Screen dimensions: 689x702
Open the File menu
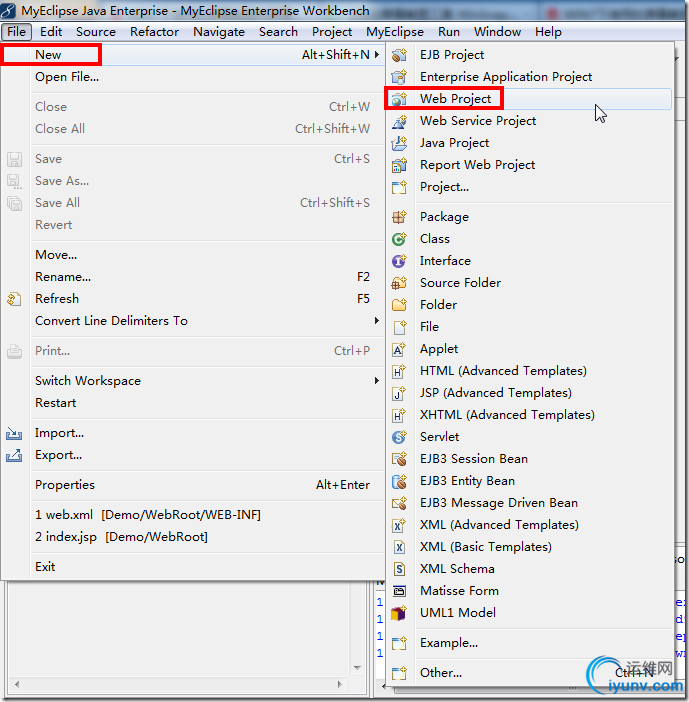[x=17, y=32]
